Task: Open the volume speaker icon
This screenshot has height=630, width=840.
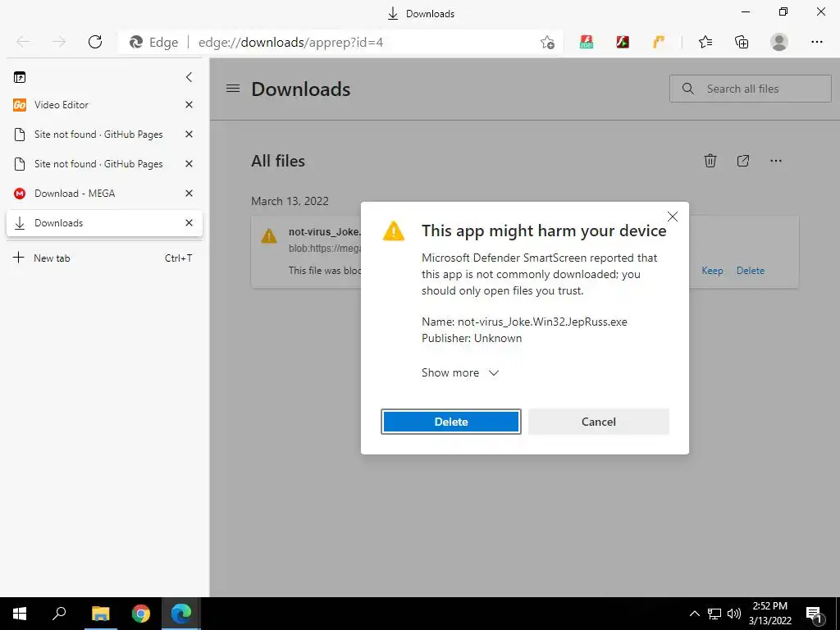Action: pos(734,614)
